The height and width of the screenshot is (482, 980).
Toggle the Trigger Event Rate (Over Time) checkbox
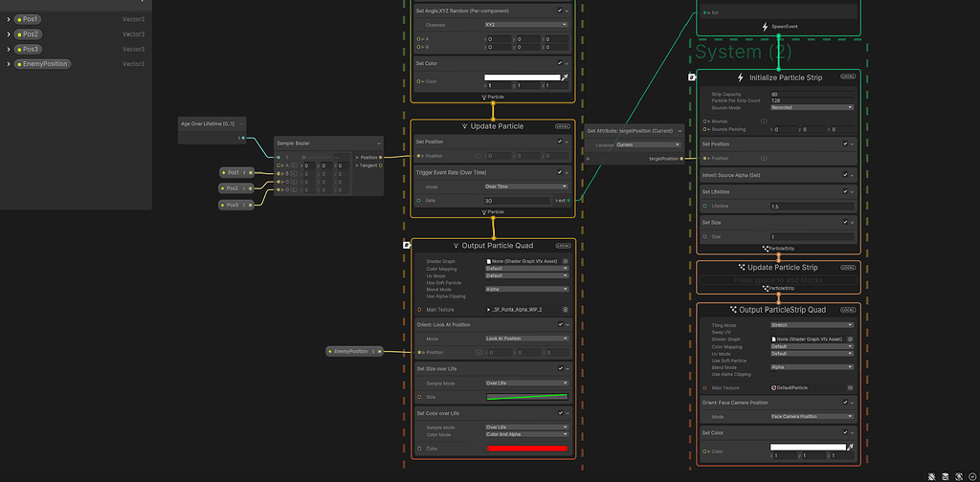pyautogui.click(x=559, y=172)
